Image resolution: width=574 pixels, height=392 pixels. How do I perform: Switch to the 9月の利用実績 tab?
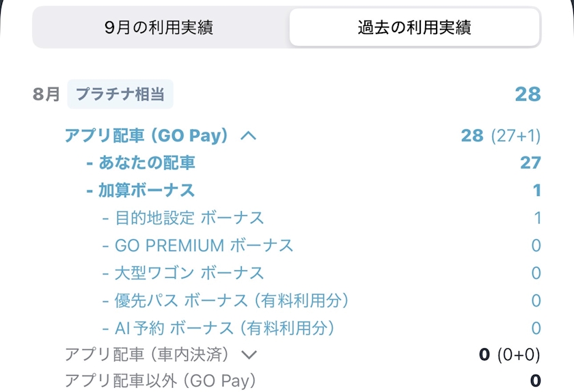159,27
